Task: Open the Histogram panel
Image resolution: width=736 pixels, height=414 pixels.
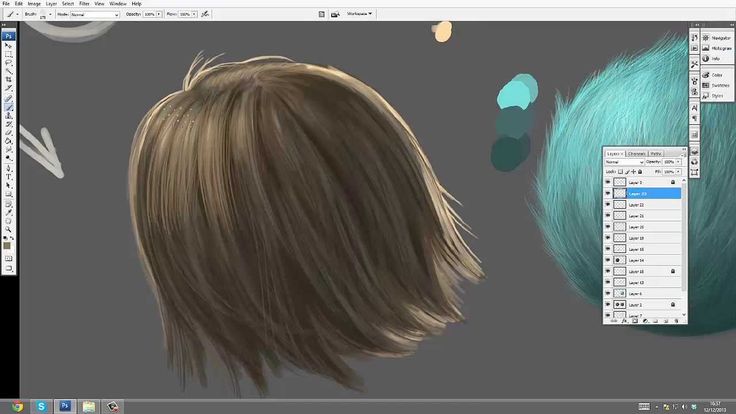Action: pyautogui.click(x=717, y=48)
